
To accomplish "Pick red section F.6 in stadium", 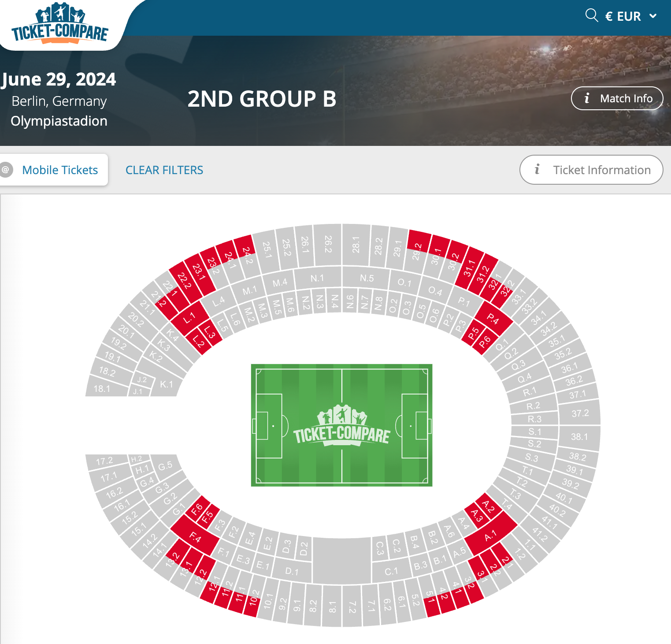I will (196, 509).
